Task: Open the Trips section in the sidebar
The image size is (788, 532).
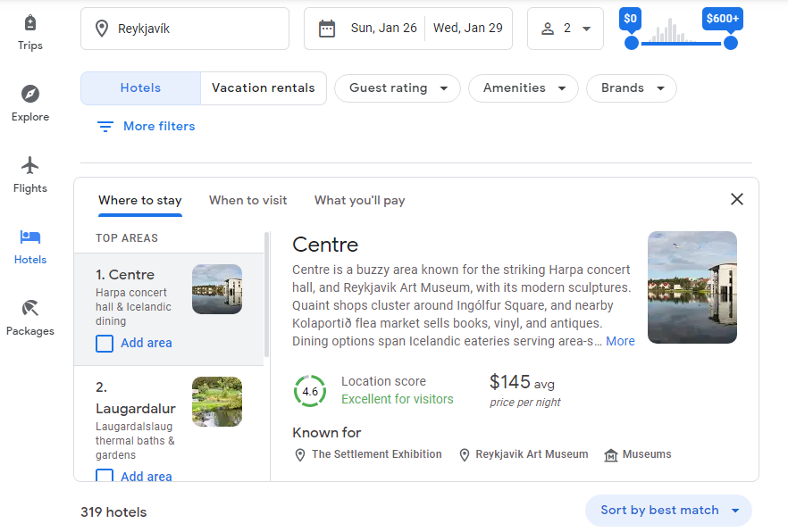Action: [x=30, y=23]
